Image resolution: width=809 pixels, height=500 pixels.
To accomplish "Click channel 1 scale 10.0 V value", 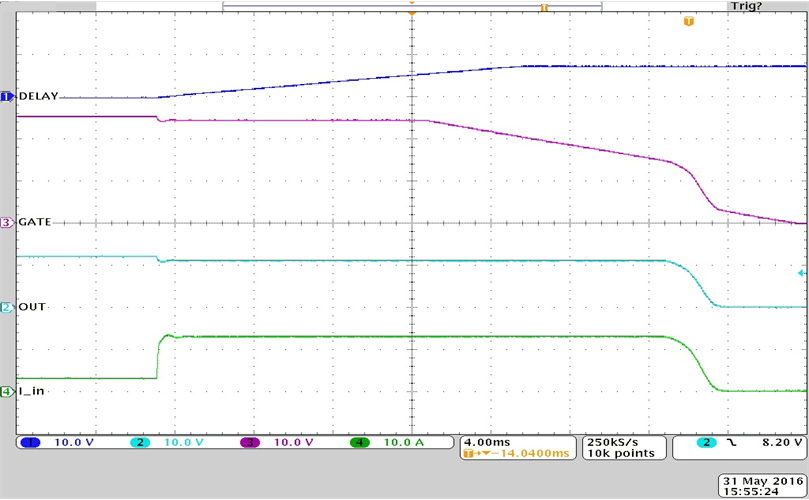I will pyautogui.click(x=74, y=442).
